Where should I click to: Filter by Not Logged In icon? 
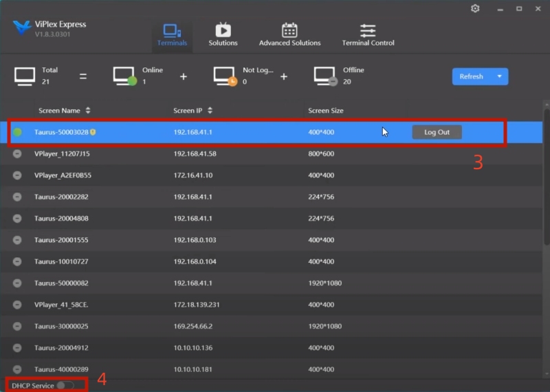(225, 76)
